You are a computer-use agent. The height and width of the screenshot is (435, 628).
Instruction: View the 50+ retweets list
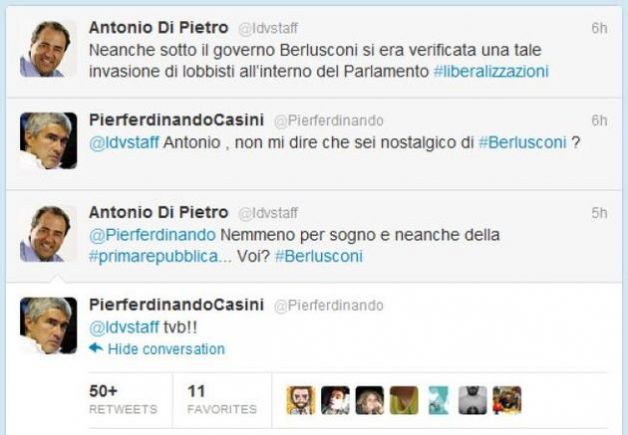tap(123, 399)
